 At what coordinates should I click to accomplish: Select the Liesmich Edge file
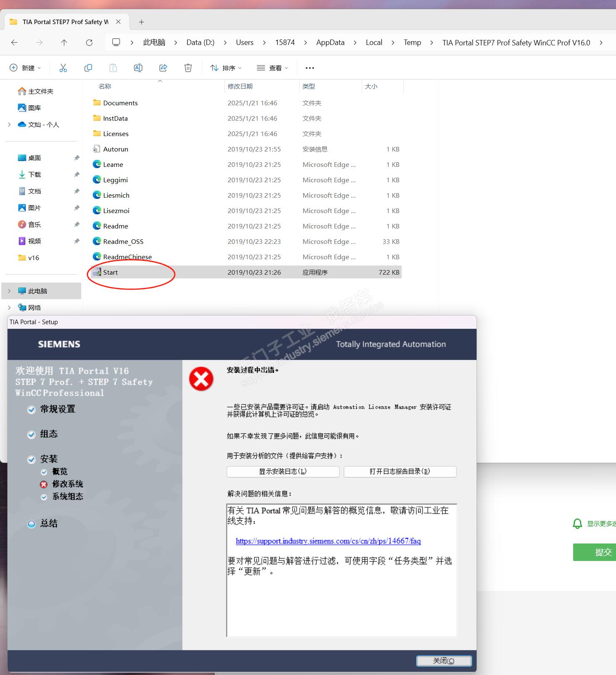pyautogui.click(x=246, y=195)
